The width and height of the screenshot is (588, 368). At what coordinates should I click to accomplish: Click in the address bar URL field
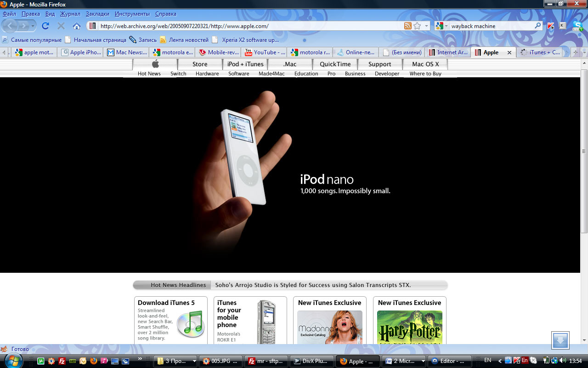pos(248,26)
